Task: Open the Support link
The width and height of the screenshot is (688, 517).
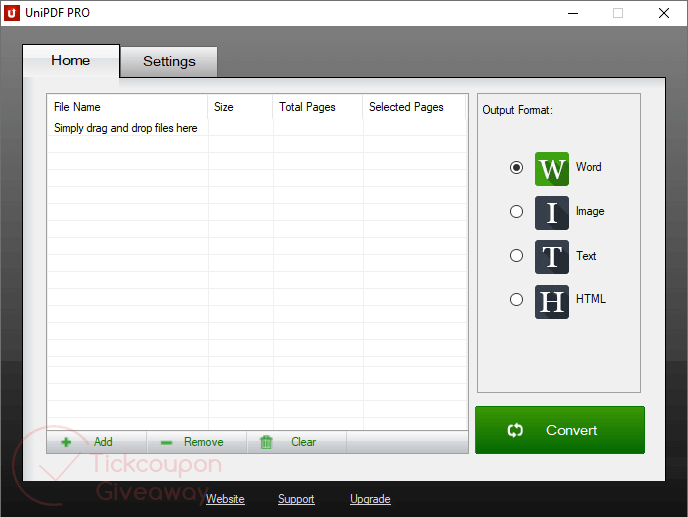Action: coord(296,499)
